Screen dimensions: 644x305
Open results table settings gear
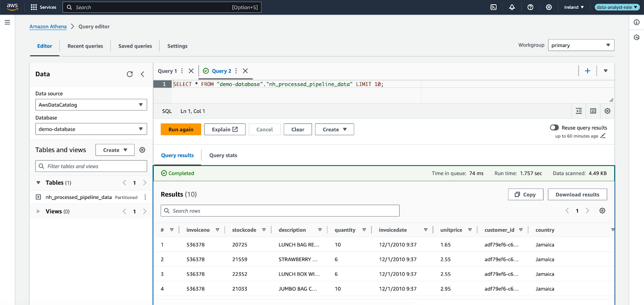click(602, 211)
